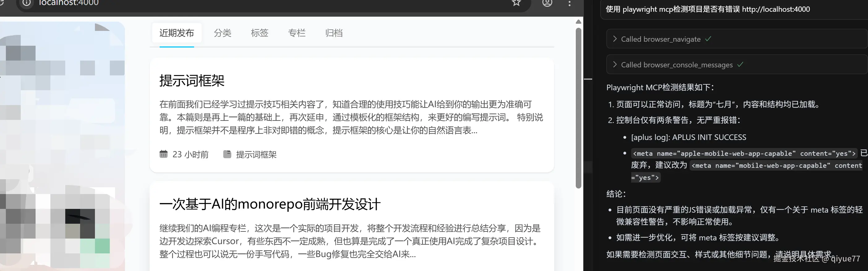Click the scrollbar up arrow of the page
The image size is (868, 271).
tap(579, 22)
